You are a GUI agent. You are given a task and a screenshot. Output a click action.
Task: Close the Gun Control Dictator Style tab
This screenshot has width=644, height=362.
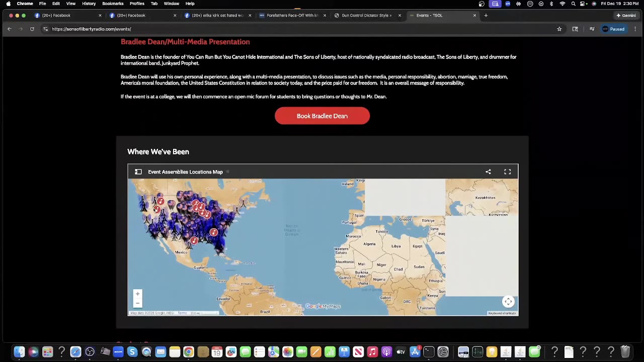[399, 16]
